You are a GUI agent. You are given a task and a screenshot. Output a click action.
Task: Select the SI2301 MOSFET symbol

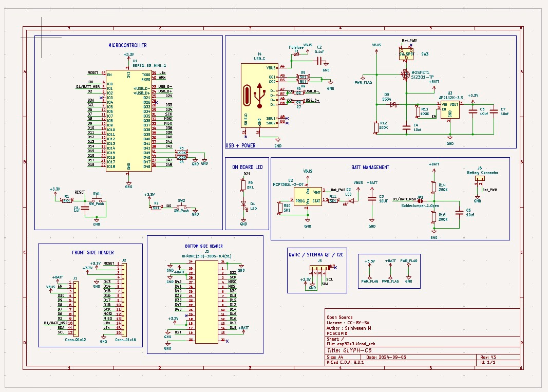point(406,74)
